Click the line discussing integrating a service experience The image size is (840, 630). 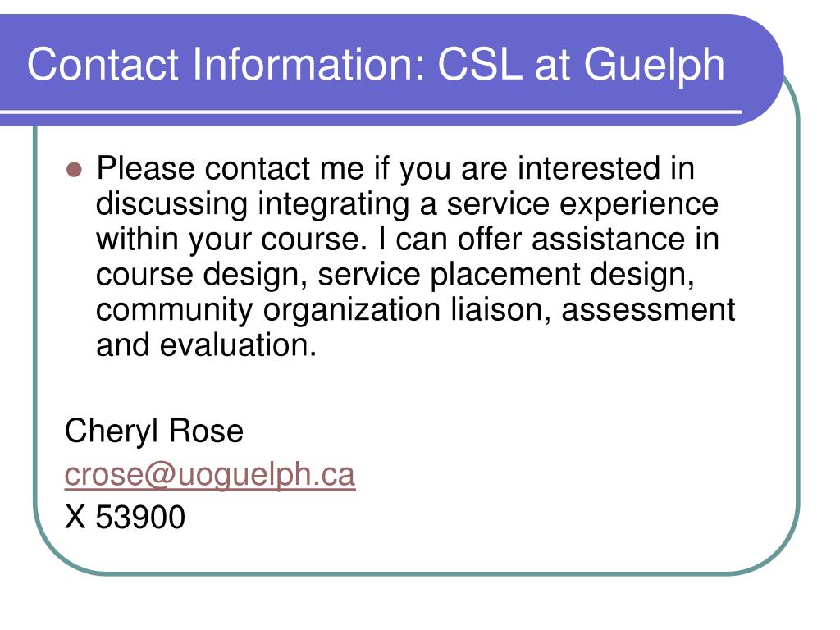pos(407,204)
